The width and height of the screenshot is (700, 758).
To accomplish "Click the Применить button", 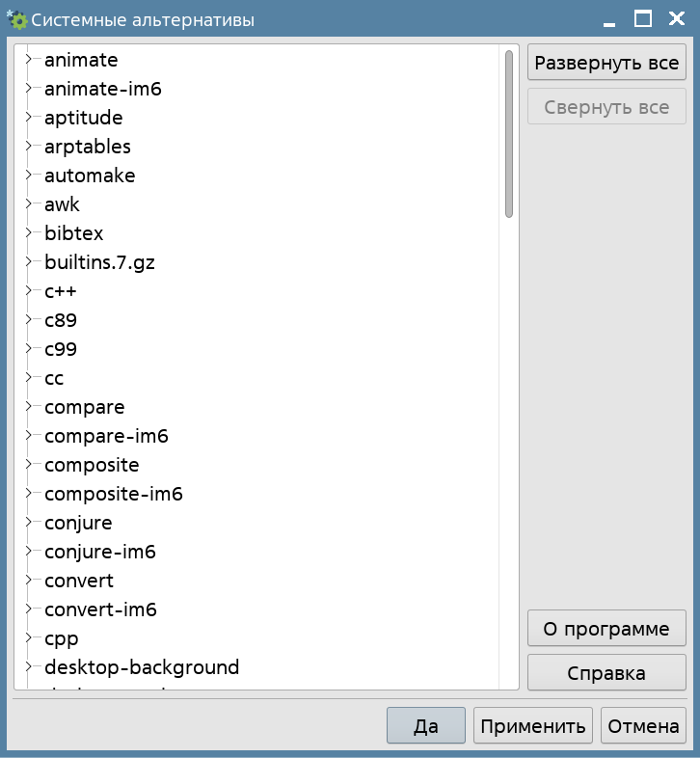I will pos(533,726).
